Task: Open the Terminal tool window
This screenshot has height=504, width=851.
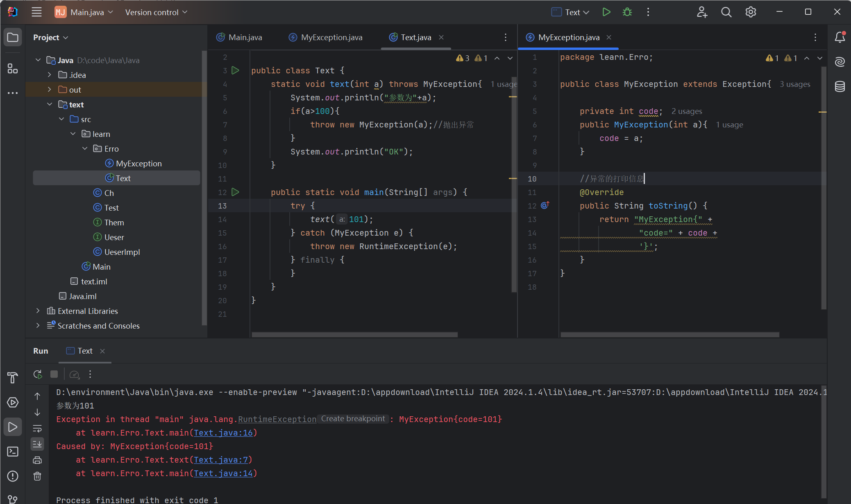Action: [13, 452]
